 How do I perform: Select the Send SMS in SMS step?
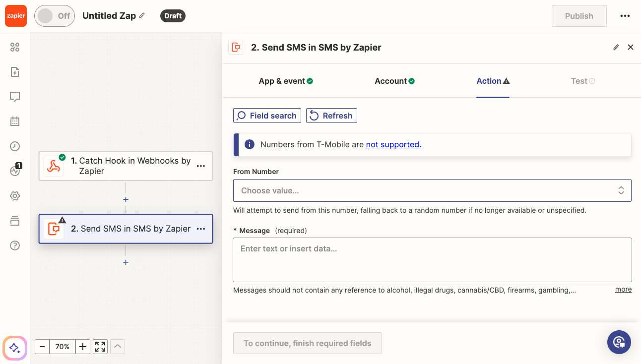(x=126, y=229)
